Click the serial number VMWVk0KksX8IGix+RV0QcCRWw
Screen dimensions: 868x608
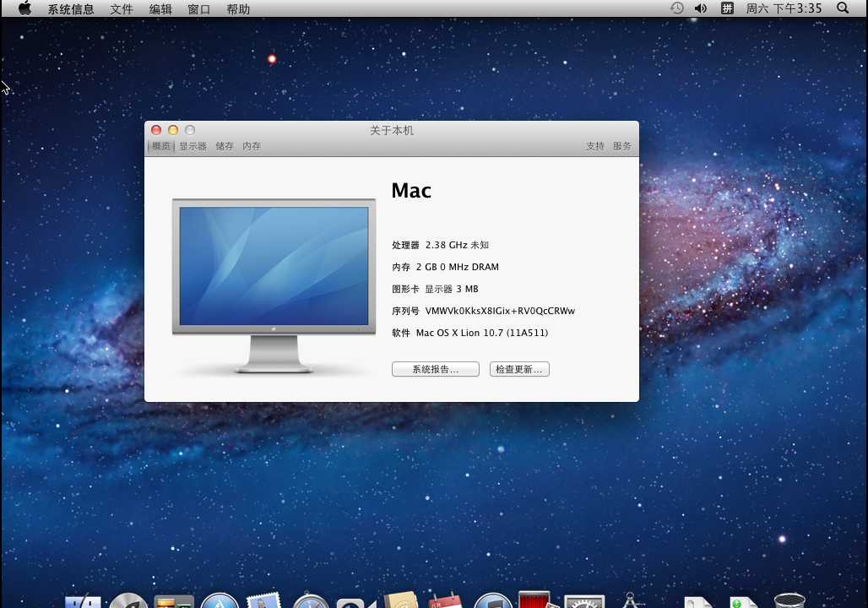[x=500, y=312]
